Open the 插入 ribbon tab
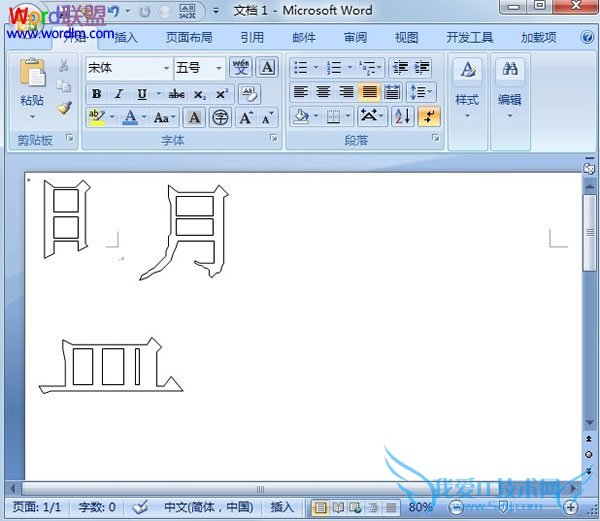This screenshot has height=521, width=600. tap(126, 37)
